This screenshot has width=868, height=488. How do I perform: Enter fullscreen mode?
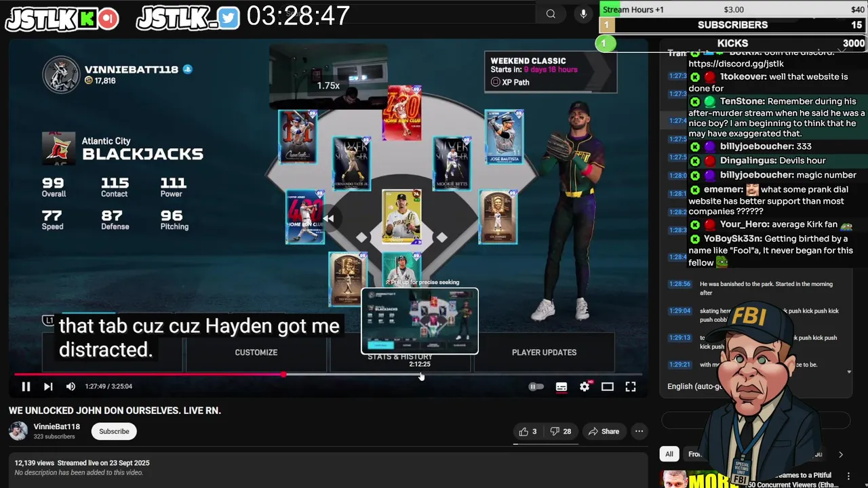coord(631,386)
